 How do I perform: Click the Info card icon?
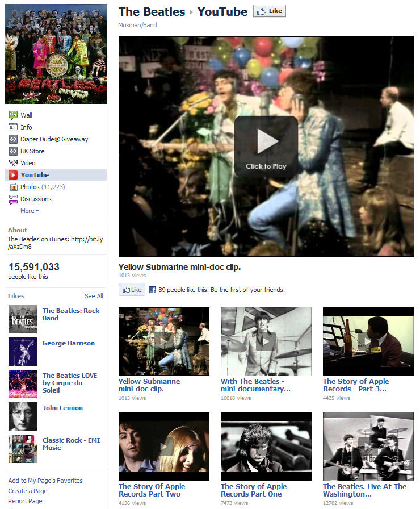click(13, 127)
